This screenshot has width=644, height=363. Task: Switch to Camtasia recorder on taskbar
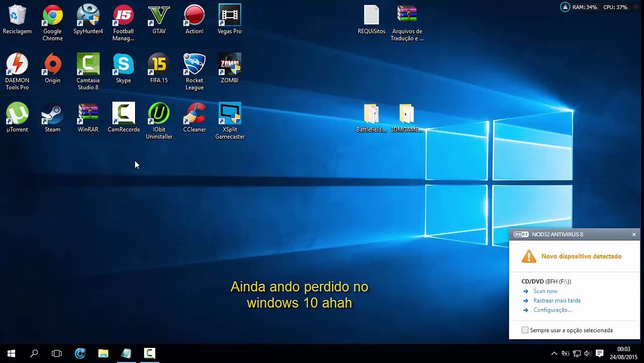(x=150, y=353)
